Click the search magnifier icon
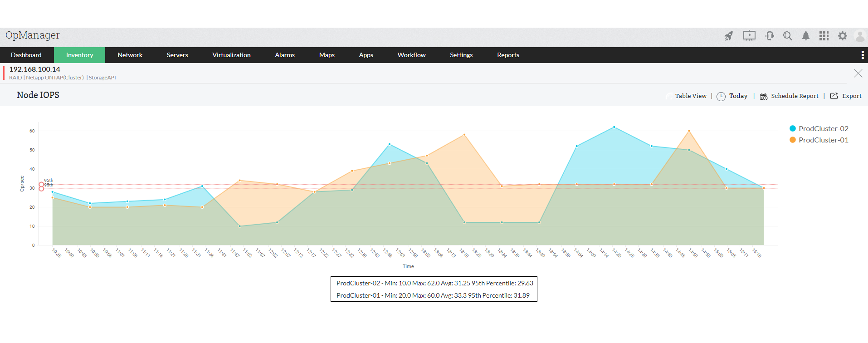868x343 pixels. coord(788,36)
